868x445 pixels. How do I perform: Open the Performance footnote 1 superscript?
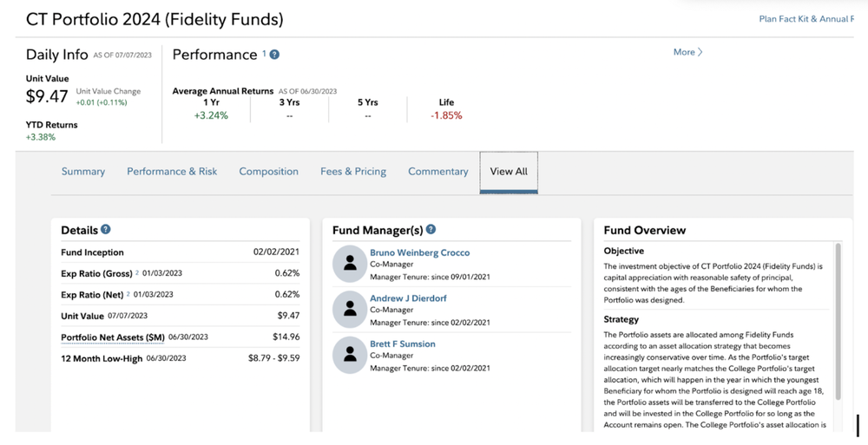click(264, 53)
